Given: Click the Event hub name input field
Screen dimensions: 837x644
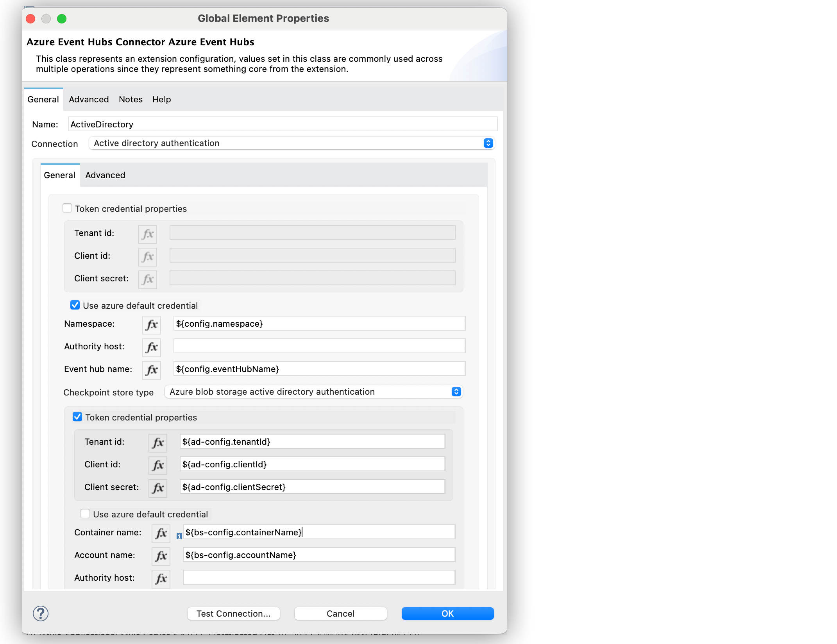Looking at the screenshot, I should [319, 369].
